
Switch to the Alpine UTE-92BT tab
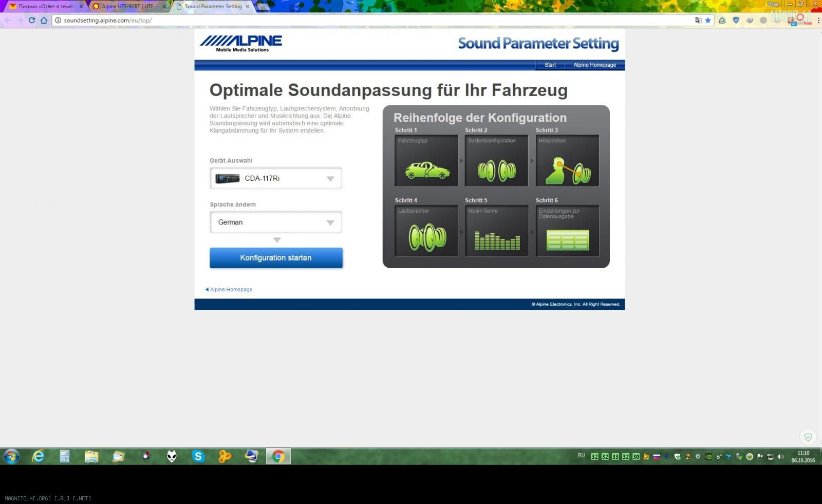point(127,6)
